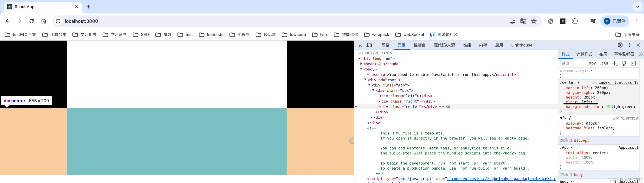
Task: Expand the head element node
Action: pyautogui.click(x=361, y=64)
